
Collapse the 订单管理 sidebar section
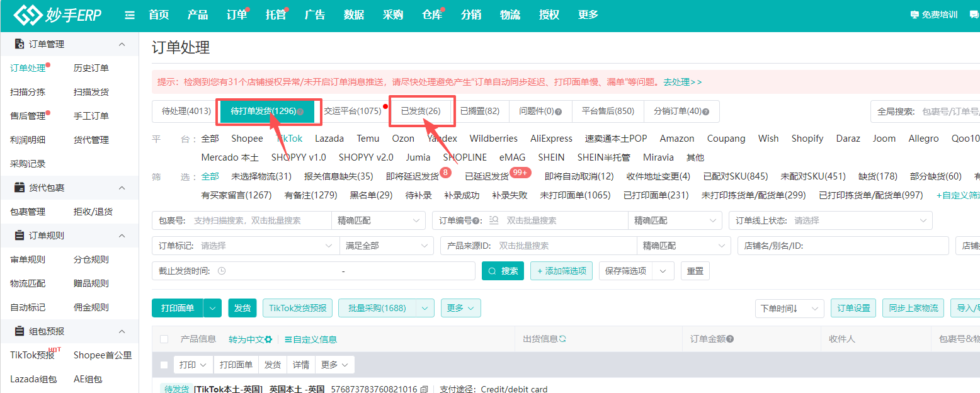[x=122, y=44]
